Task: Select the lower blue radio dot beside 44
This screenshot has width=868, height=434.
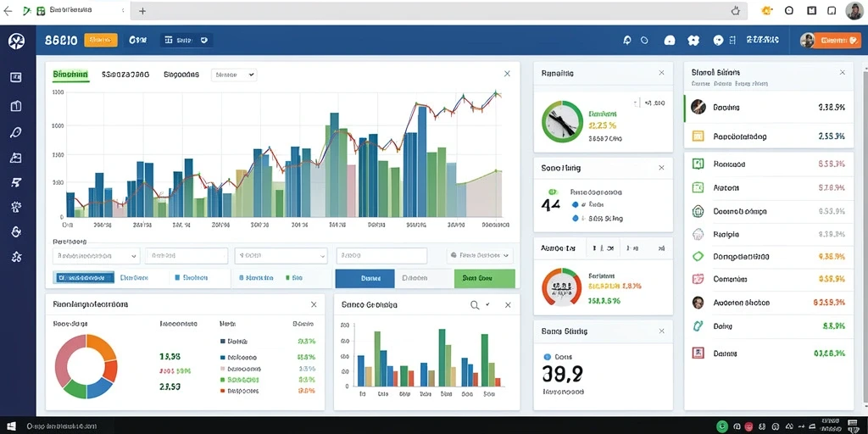Action: pos(575,219)
